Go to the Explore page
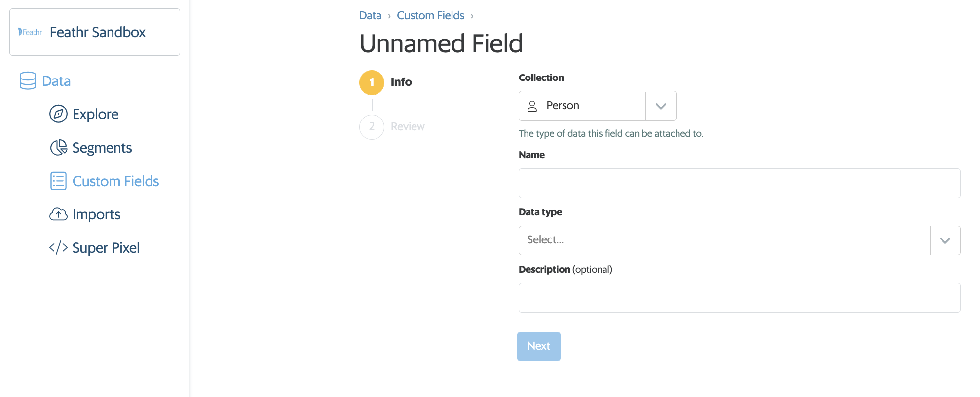Image resolution: width=980 pixels, height=397 pixels. pos(95,114)
